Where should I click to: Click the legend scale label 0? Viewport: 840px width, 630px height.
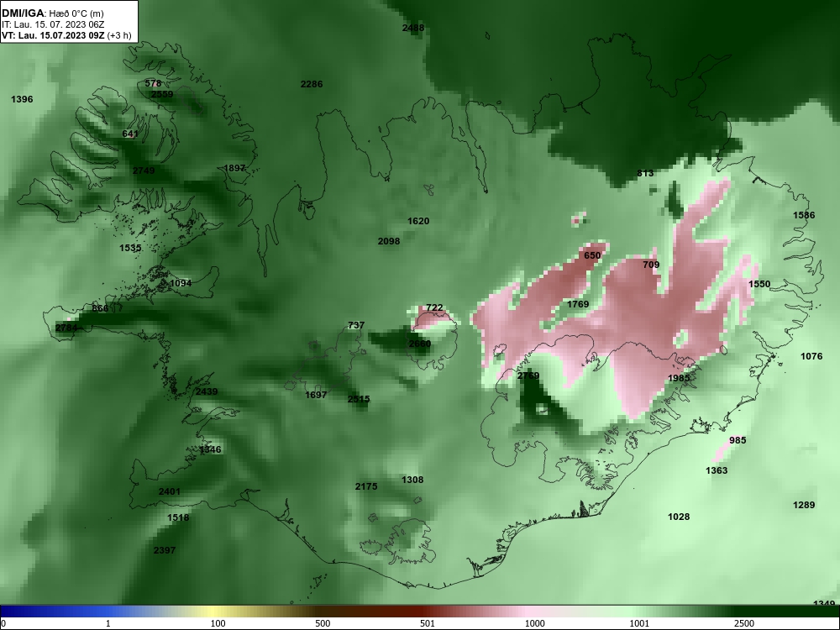click(x=3, y=623)
